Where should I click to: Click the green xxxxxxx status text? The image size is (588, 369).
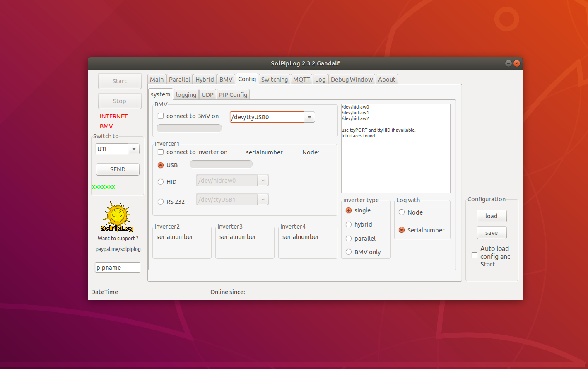[x=104, y=187]
